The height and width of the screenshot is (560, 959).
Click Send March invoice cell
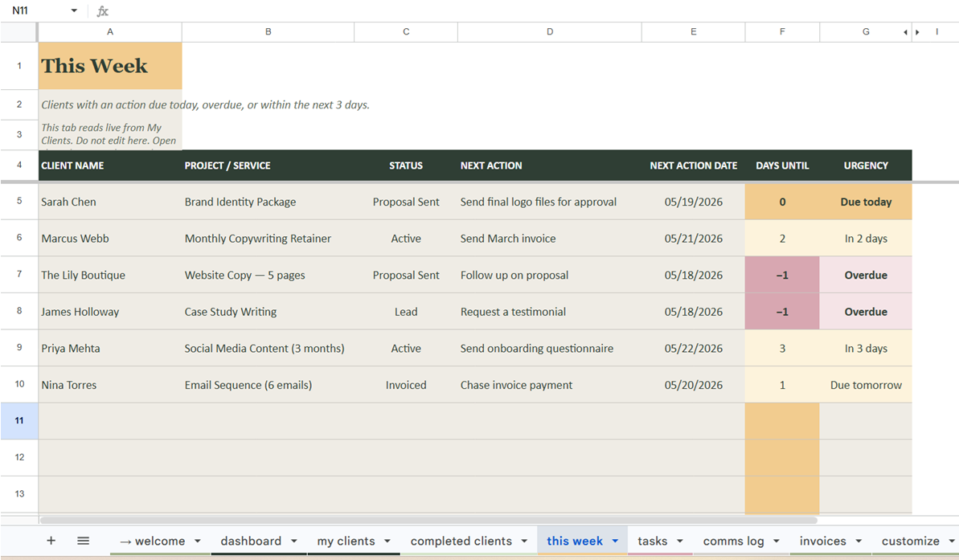point(550,239)
